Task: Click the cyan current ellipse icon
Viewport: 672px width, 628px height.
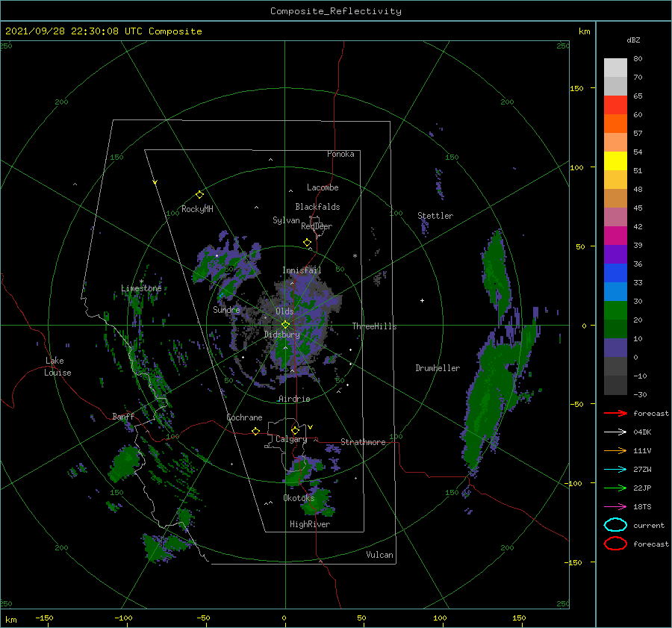Action: (615, 525)
